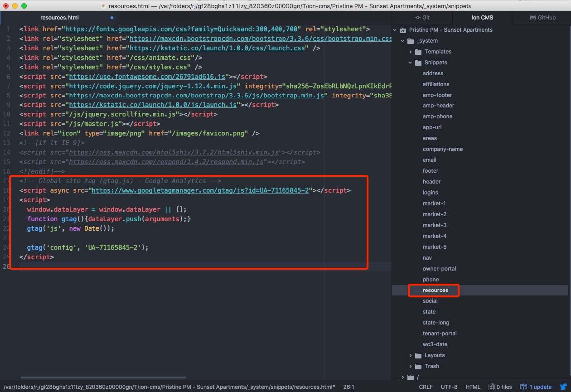Click line number 12 in the gutter

tap(7, 133)
